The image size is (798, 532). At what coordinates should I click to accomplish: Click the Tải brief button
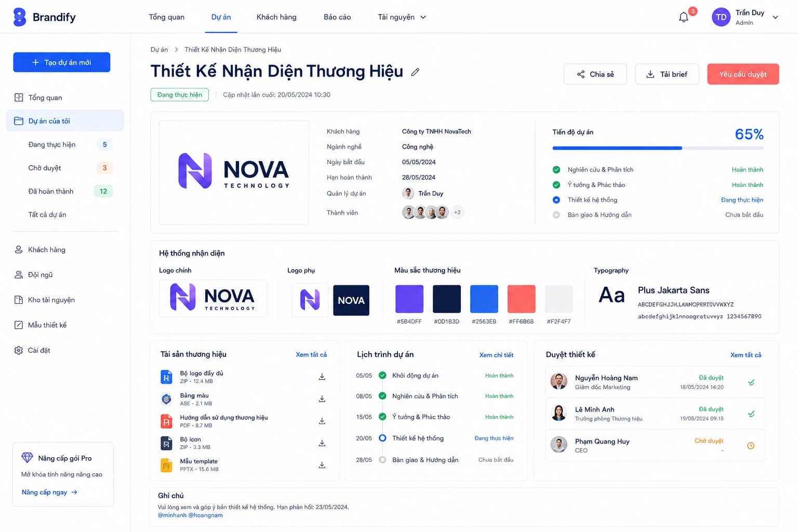pos(667,74)
